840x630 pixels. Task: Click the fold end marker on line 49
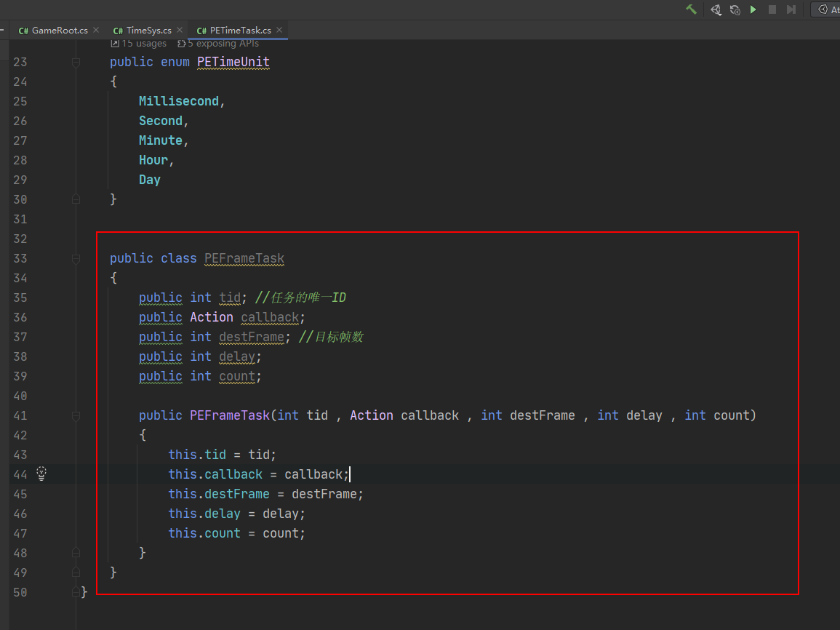click(x=76, y=573)
